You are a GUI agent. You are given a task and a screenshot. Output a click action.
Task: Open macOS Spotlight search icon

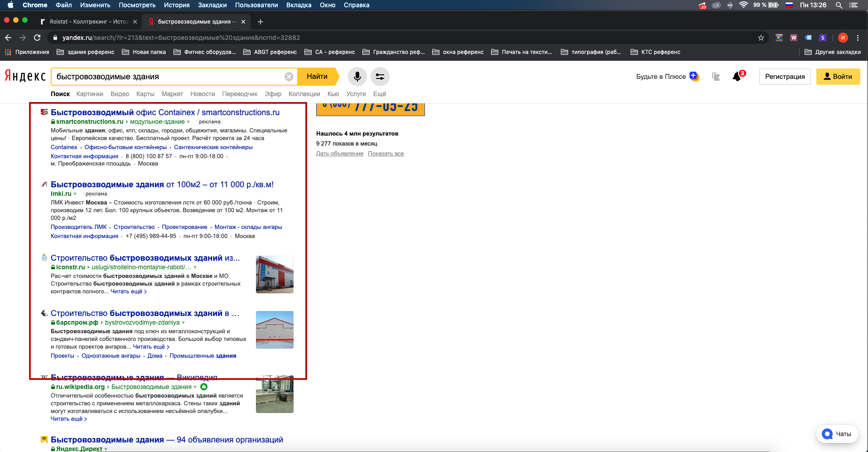point(839,5)
